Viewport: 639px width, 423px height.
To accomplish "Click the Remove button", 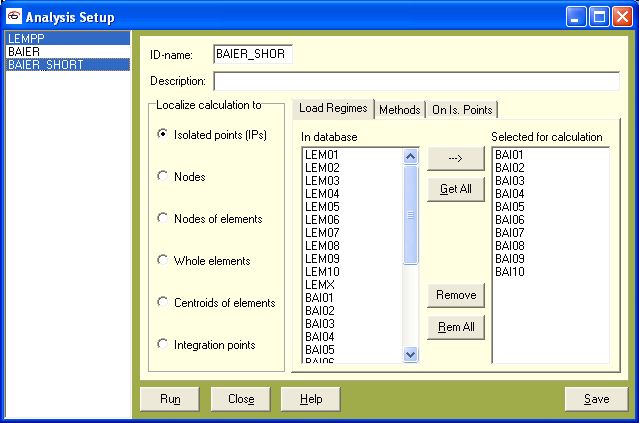I will point(456,295).
